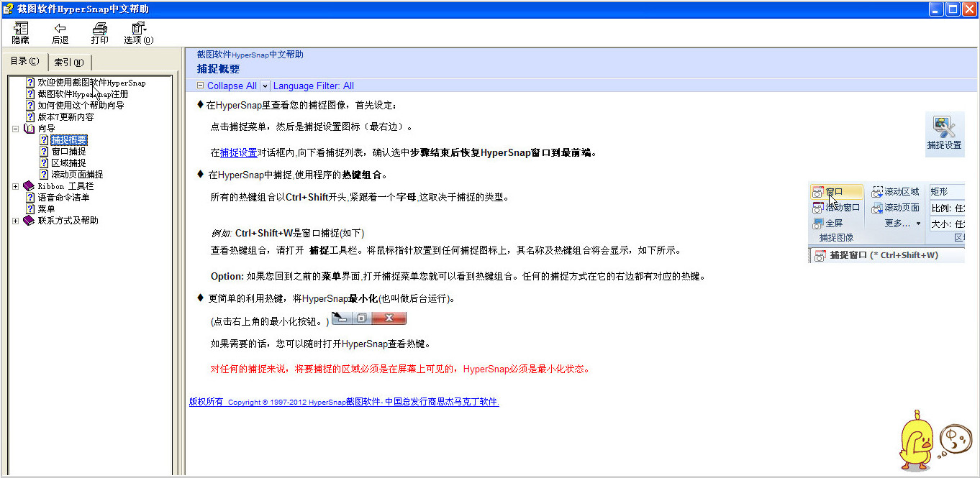Select the 联系方式及帮助 book entry
Image resolution: width=980 pixels, height=478 pixels.
tap(68, 221)
